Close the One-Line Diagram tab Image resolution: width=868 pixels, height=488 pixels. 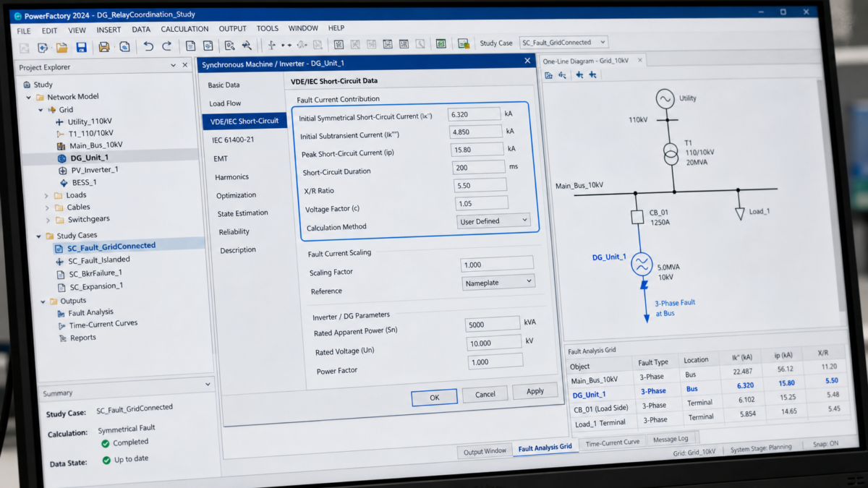(x=640, y=61)
